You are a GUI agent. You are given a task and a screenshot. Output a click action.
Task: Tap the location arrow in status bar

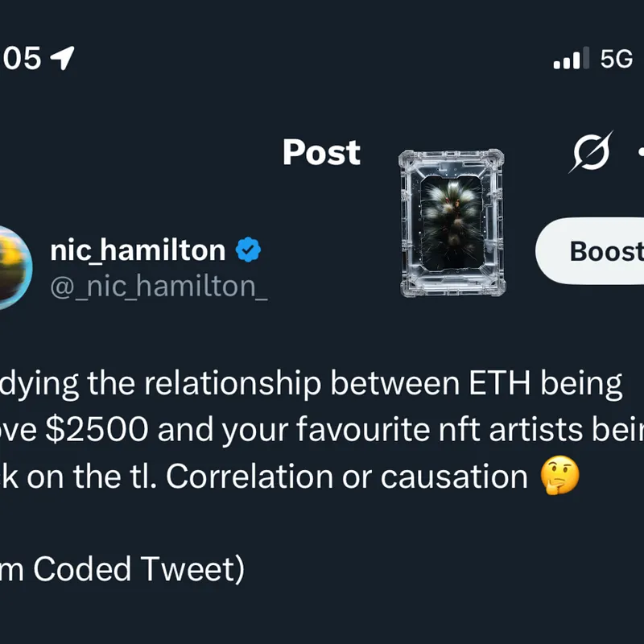(x=62, y=58)
